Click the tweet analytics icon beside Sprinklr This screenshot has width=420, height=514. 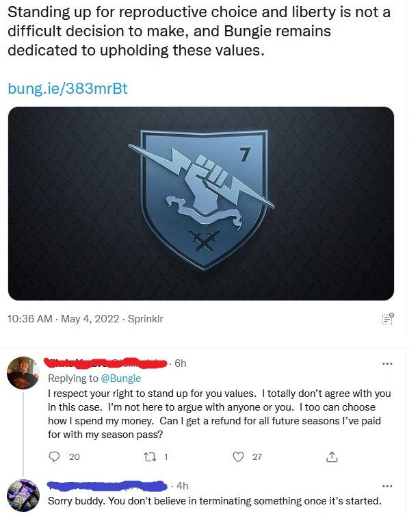click(388, 319)
